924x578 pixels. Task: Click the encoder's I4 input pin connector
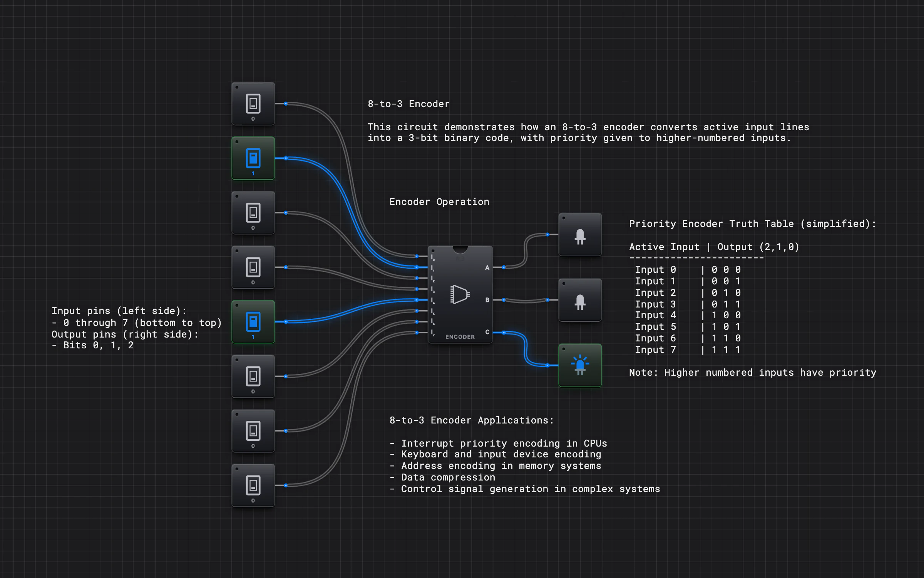tap(417, 300)
